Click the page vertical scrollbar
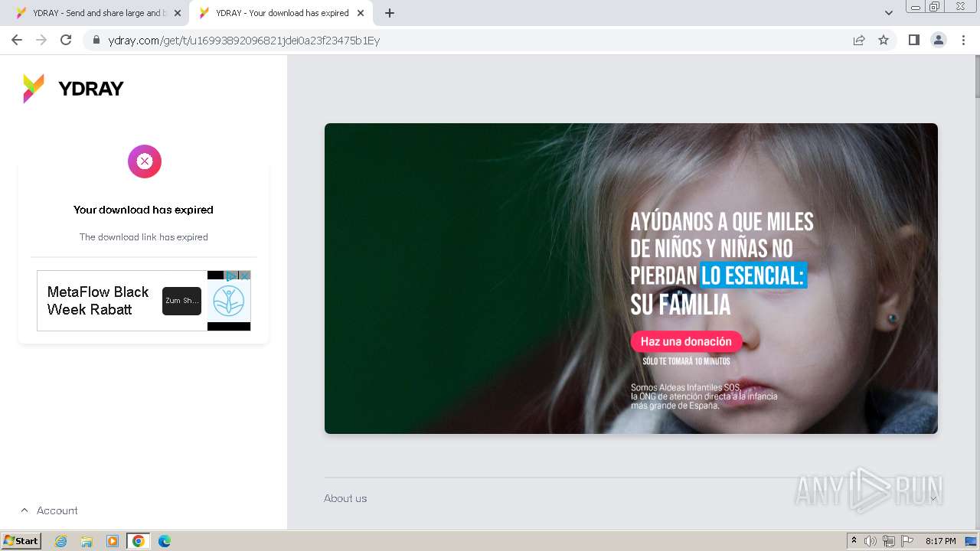The width and height of the screenshot is (980, 551). 977,77
